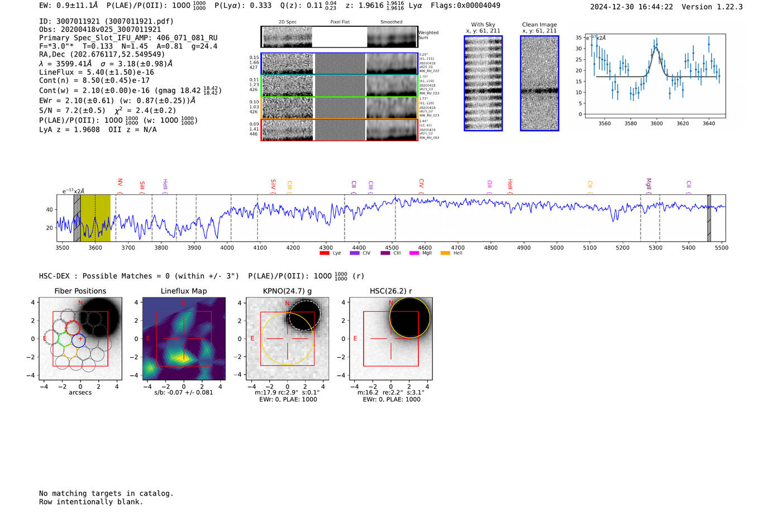
Task: Click the ID: 3007011921 line
Action: tap(106, 21)
